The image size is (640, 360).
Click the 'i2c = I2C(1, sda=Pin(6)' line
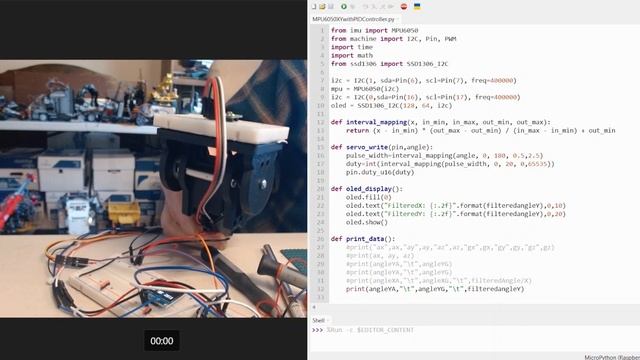click(x=424, y=80)
